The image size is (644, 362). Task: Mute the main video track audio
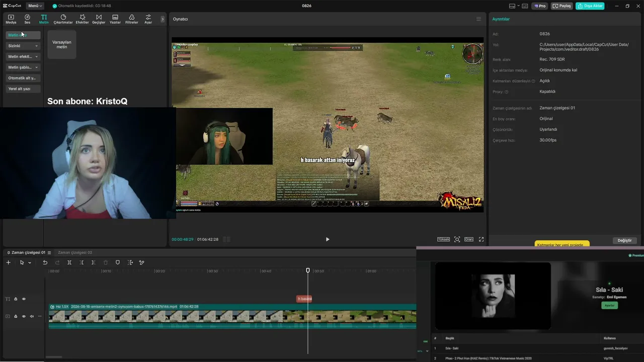[32, 316]
